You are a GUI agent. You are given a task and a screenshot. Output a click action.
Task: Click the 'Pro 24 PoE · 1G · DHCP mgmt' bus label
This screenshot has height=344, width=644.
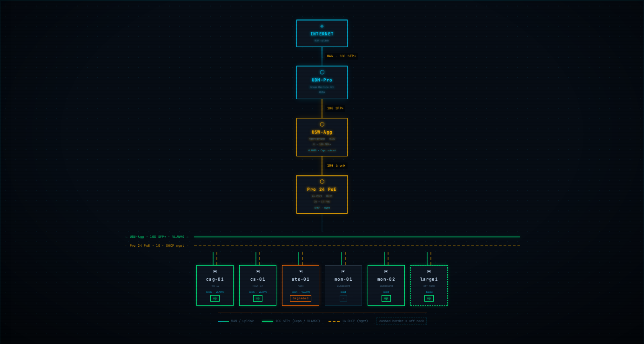tap(157, 246)
